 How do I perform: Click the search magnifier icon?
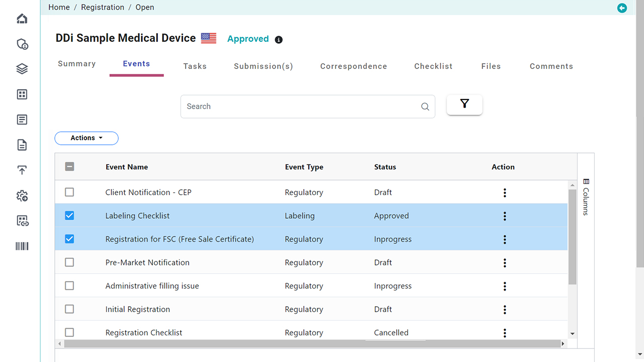pos(425,107)
